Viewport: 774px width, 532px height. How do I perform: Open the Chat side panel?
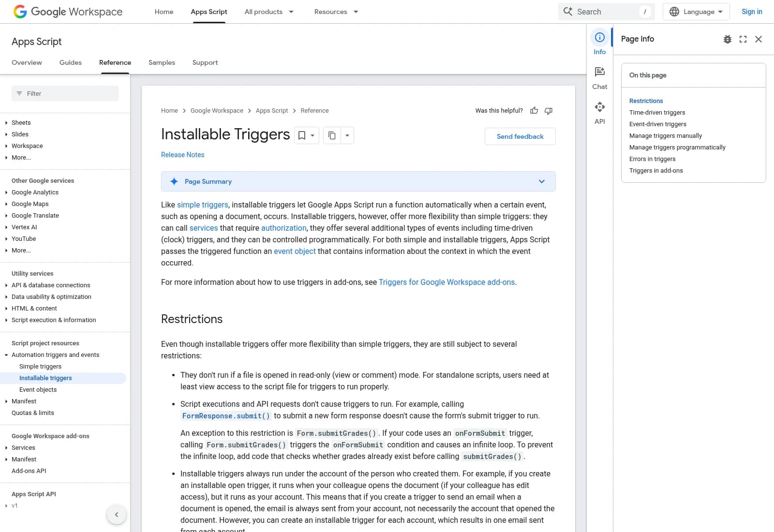[600, 78]
